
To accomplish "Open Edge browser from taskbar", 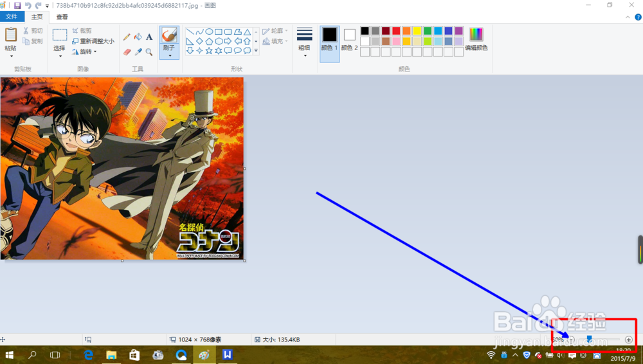I will point(88,355).
